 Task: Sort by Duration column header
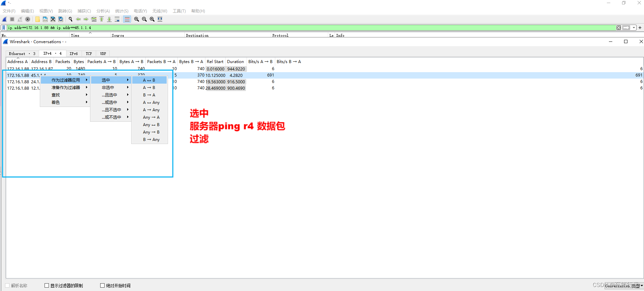click(235, 62)
